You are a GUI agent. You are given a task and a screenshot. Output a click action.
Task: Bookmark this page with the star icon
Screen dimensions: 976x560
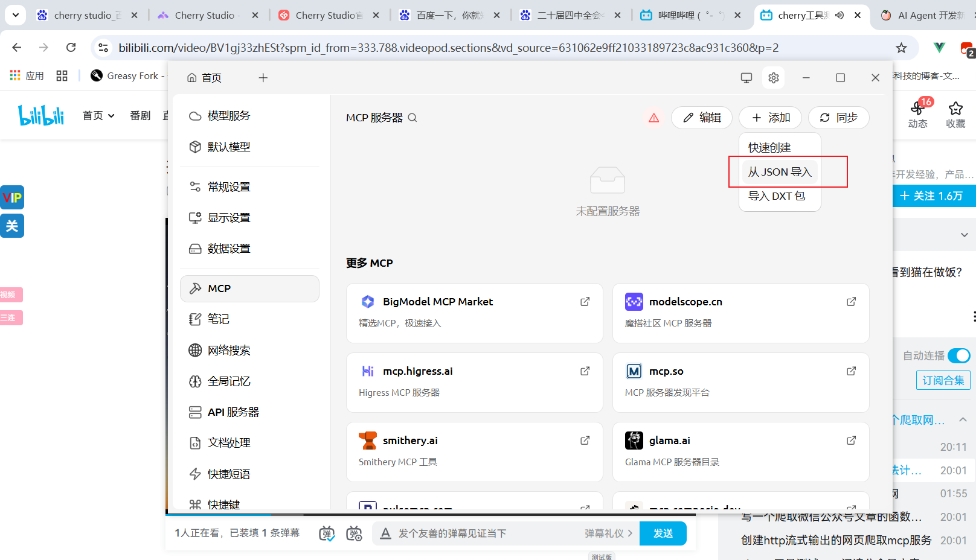pos(901,48)
